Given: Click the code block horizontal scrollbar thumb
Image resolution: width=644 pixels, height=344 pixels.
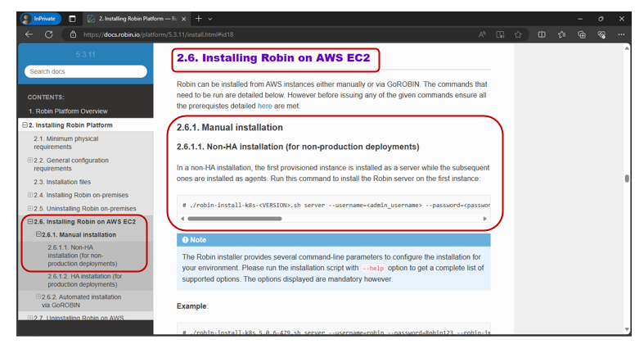Looking at the screenshot, I should tap(235, 219).
